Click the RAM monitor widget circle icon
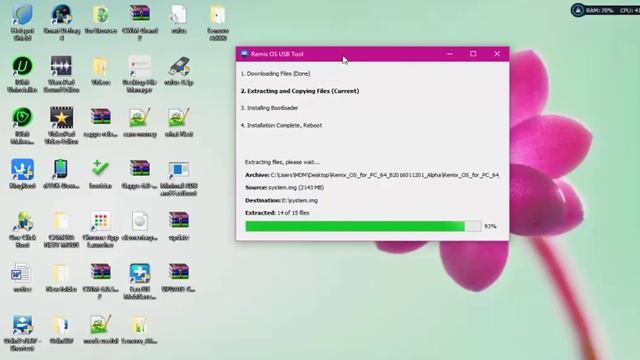640x360 pixels. click(578, 10)
